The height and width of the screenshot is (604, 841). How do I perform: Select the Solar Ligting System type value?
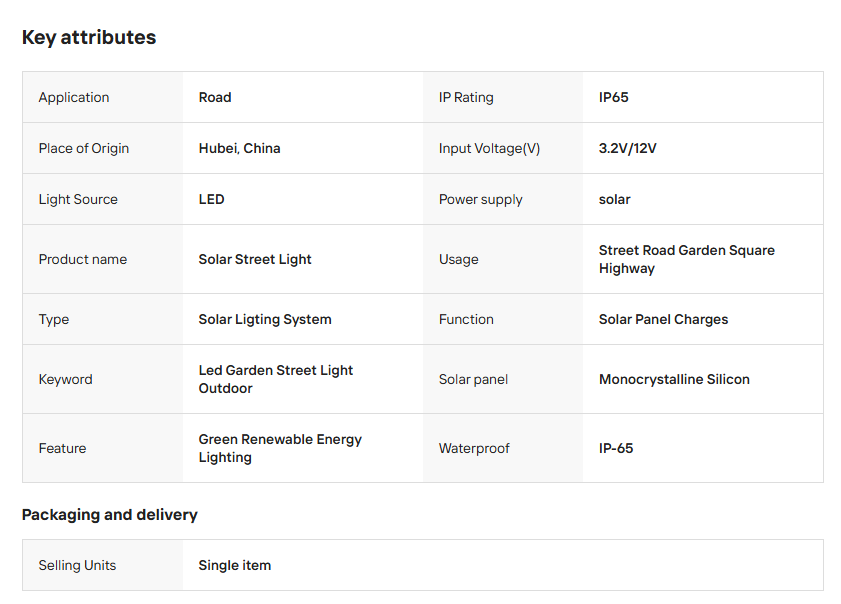[x=265, y=319]
